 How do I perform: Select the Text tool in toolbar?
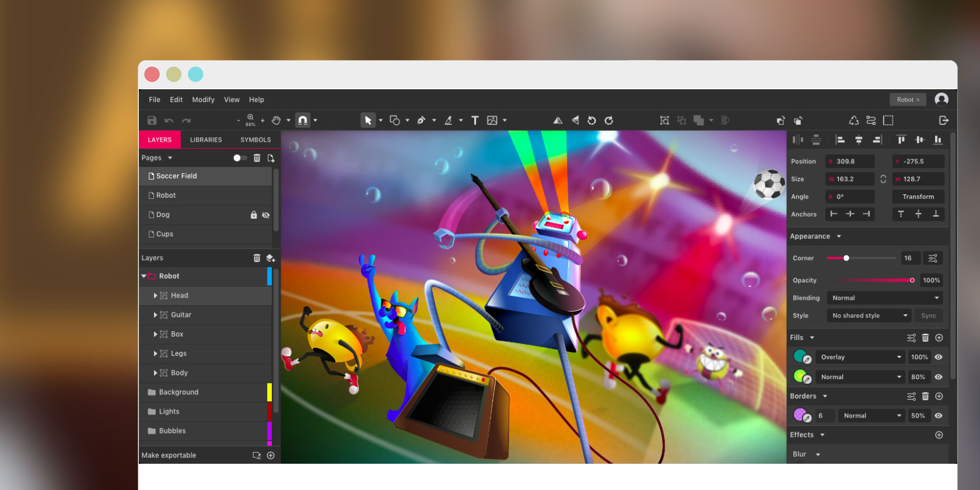tap(475, 120)
